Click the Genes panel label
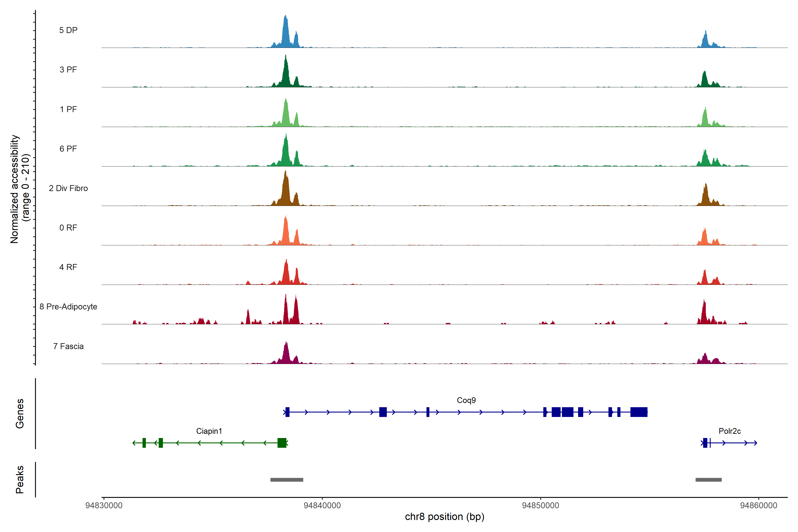The height and width of the screenshot is (532, 798). pyautogui.click(x=20, y=414)
